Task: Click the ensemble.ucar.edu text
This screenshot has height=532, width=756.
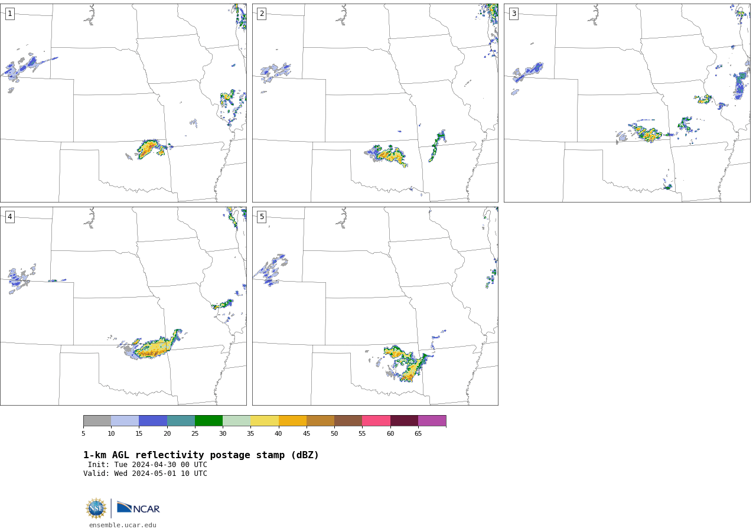Action: pyautogui.click(x=123, y=525)
